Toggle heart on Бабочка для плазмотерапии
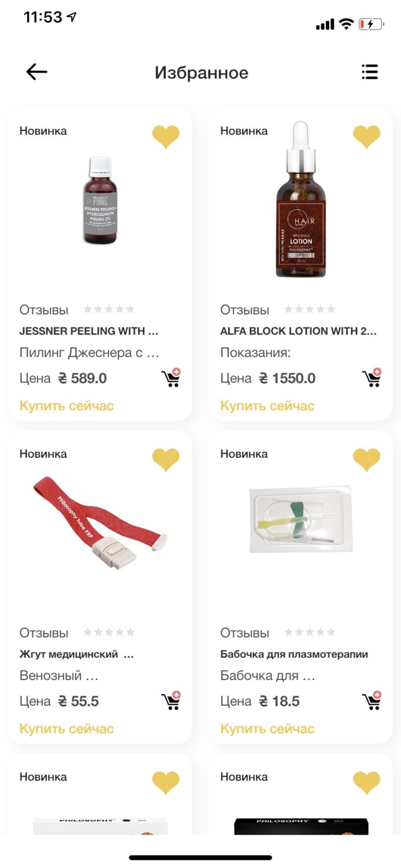 (366, 460)
